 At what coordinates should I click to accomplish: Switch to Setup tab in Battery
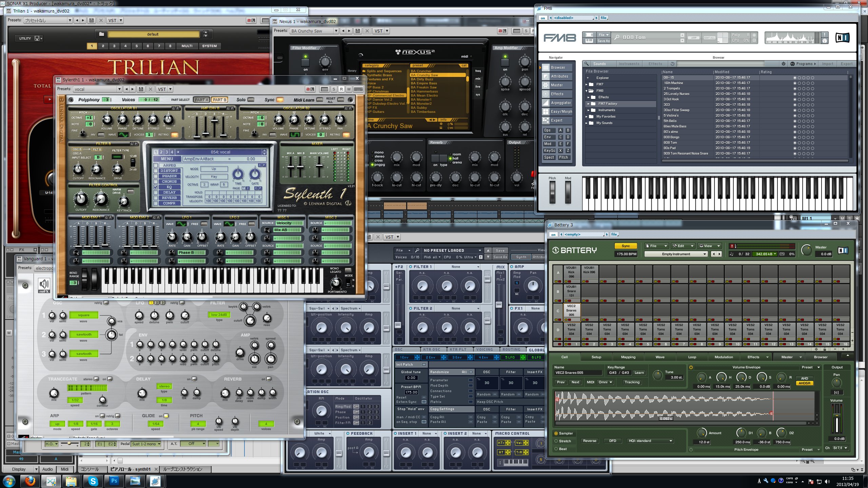coord(596,357)
